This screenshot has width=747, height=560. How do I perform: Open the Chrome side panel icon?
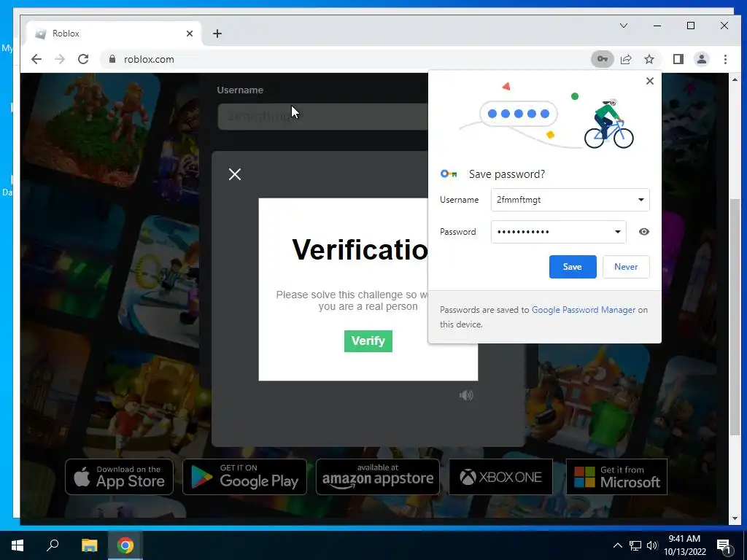(678, 59)
